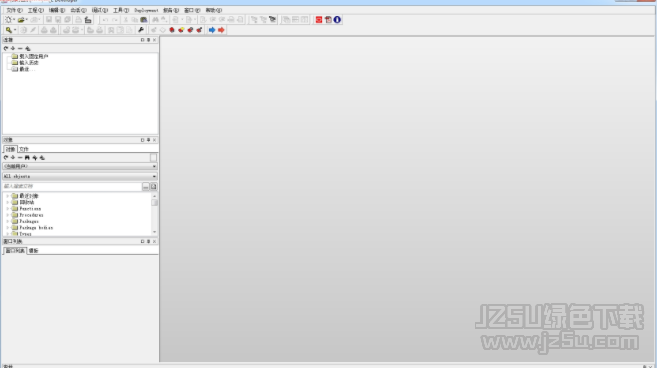Click the minus icon in the Connections panel toolbar

click(20, 49)
